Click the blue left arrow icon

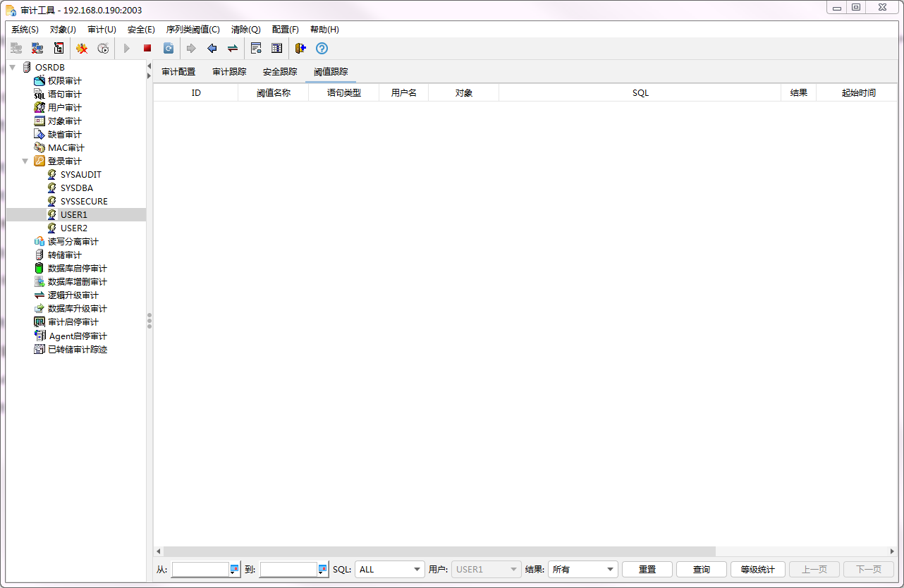pyautogui.click(x=212, y=48)
